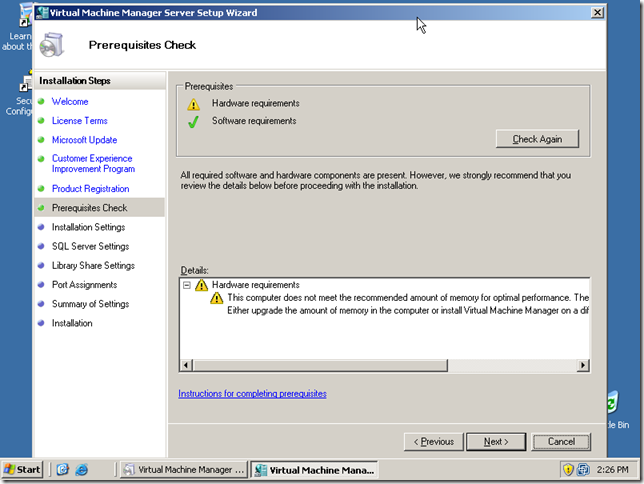The width and height of the screenshot is (644, 484).
Task: Click the green checkmark for Software requirements
Action: (193, 122)
